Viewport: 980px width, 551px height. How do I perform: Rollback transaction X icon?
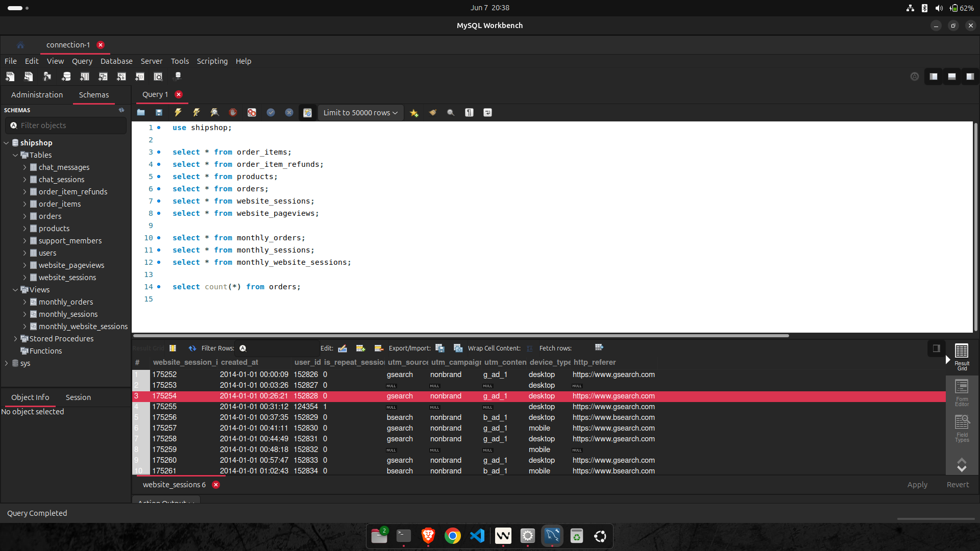[289, 113]
